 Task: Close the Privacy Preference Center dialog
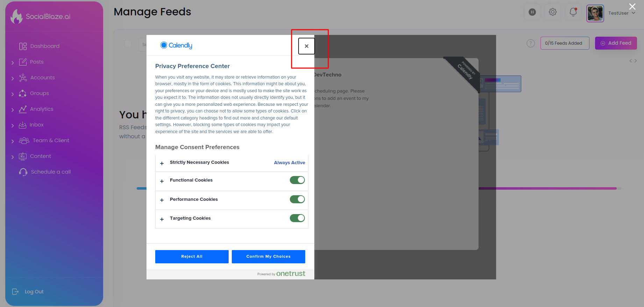[307, 46]
